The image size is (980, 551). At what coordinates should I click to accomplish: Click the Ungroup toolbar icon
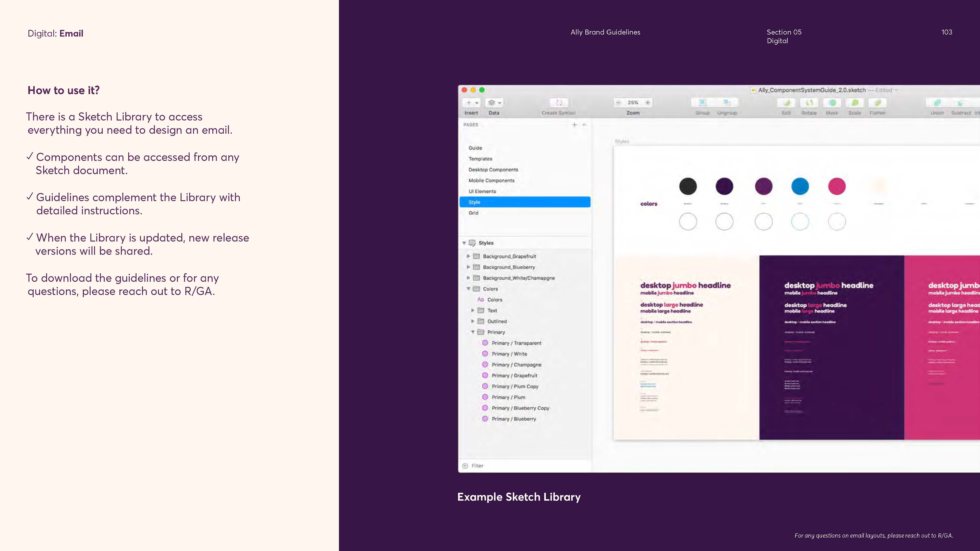point(727,103)
